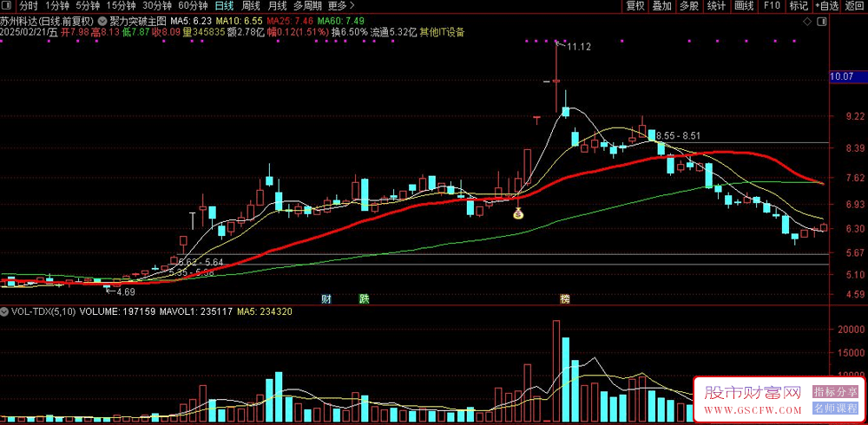Screen dimensions: 868x425
Task: Toggle the left side panel icon
Action: (8, 6)
